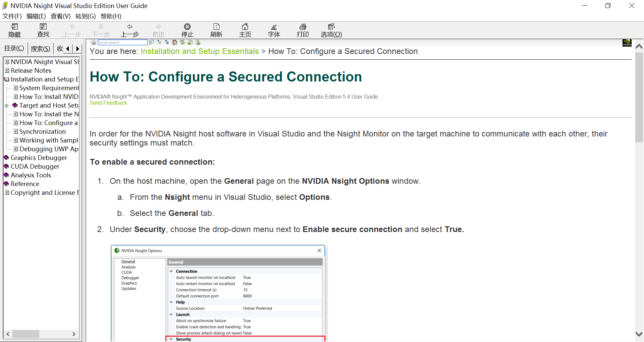Select How To: Install the N... tree entry
This screenshot has width=644, height=342.
tap(49, 114)
